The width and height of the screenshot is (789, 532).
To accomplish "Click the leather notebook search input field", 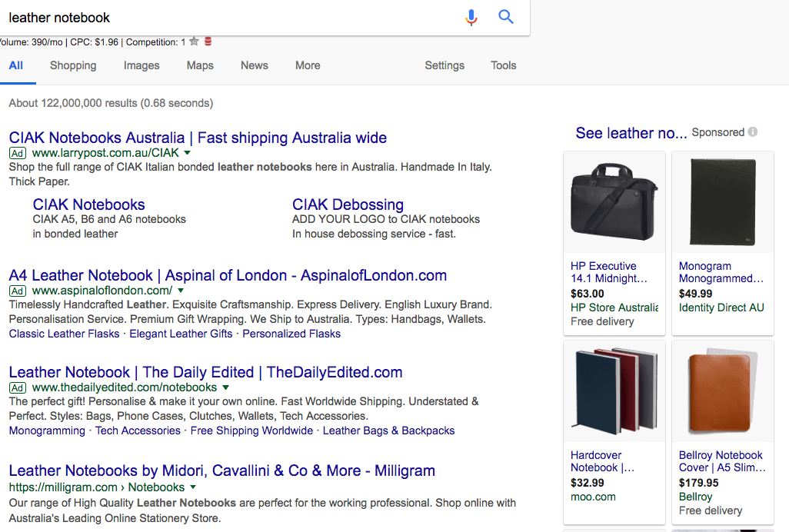I will pos(231,17).
